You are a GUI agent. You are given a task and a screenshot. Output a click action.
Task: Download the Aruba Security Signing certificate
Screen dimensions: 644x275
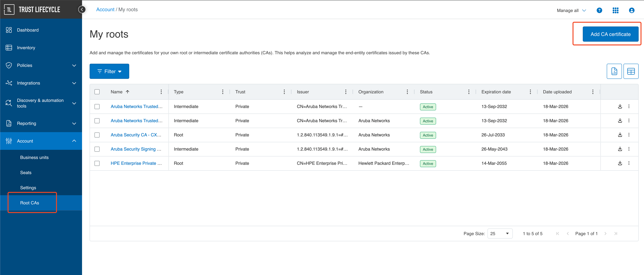pyautogui.click(x=620, y=149)
